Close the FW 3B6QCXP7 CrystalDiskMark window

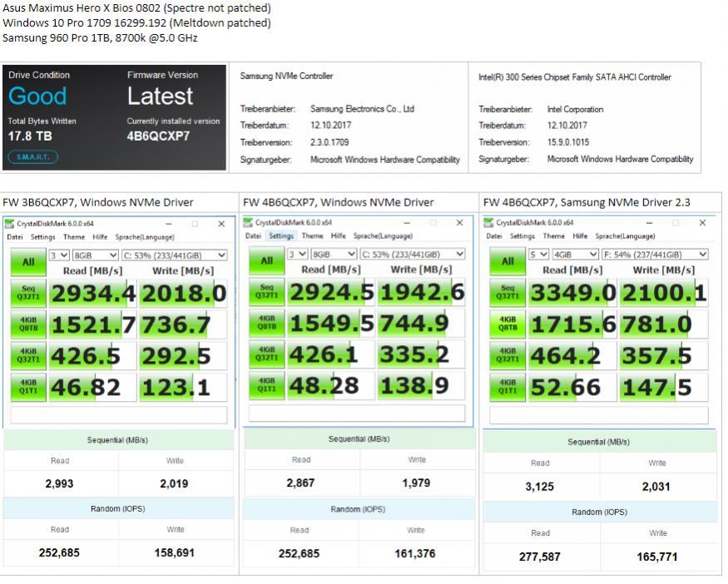pos(221,224)
